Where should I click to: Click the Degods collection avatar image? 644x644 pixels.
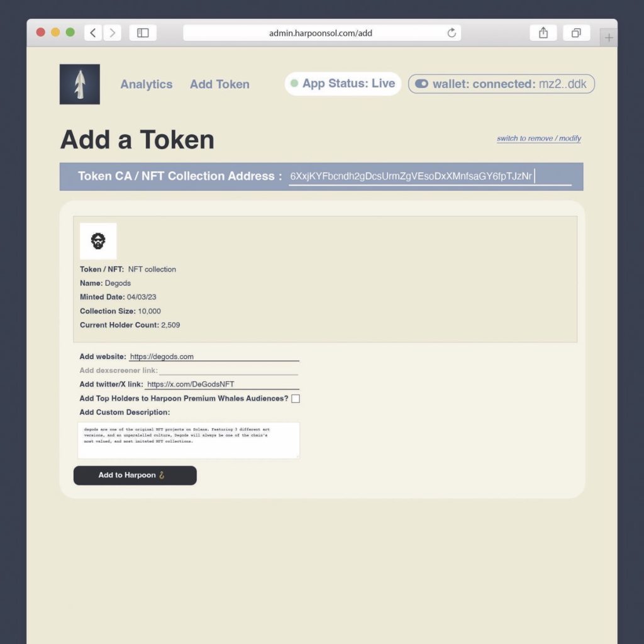click(98, 241)
